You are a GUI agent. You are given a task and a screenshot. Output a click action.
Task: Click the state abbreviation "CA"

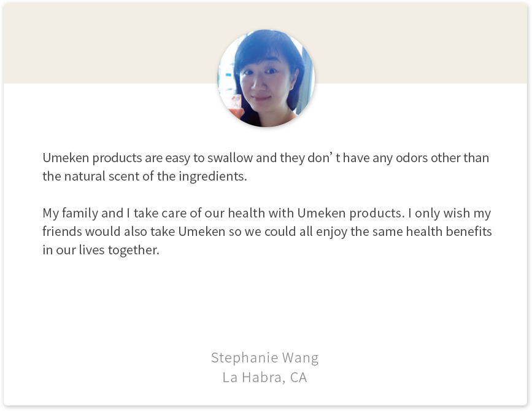point(298,377)
